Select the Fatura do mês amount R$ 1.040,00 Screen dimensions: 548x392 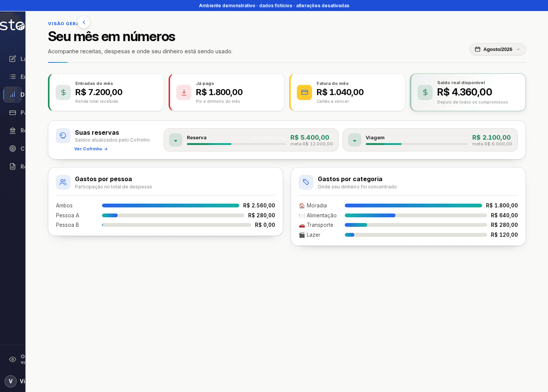pos(340,92)
